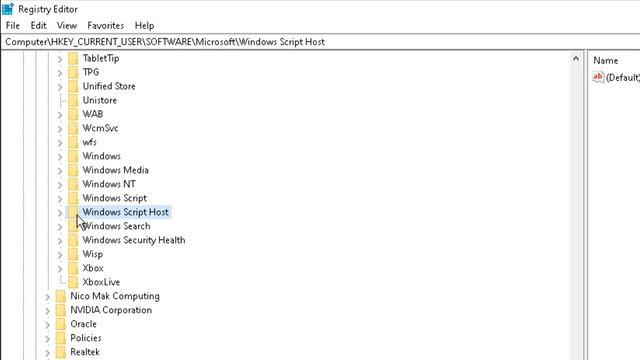640x360 pixels.
Task: Click the wfs folder icon
Action: pos(73,142)
